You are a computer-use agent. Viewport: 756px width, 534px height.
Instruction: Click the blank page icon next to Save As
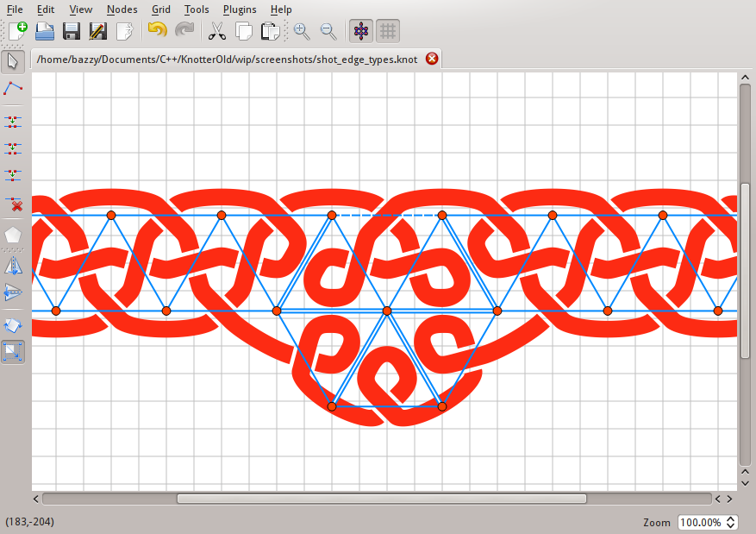[124, 31]
